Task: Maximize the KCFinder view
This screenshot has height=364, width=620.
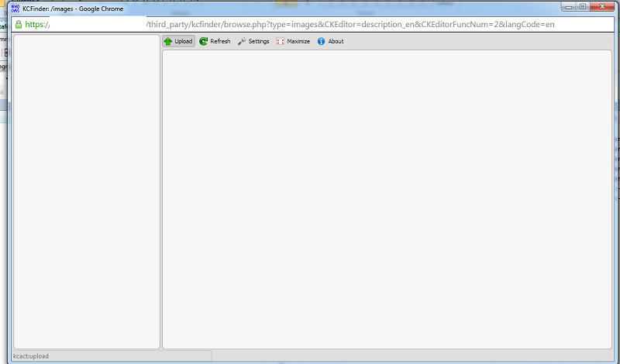Action: coord(293,41)
